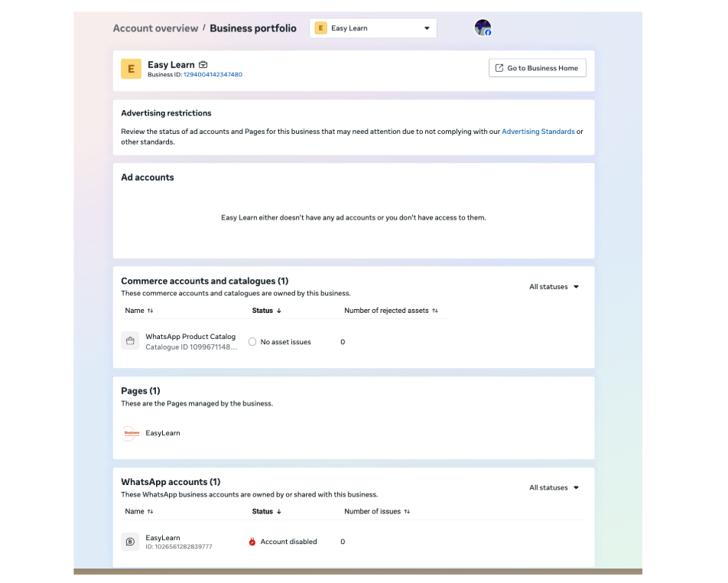The width and height of the screenshot is (728, 583).
Task: Click the Advertising restrictions heading
Action: (x=166, y=113)
